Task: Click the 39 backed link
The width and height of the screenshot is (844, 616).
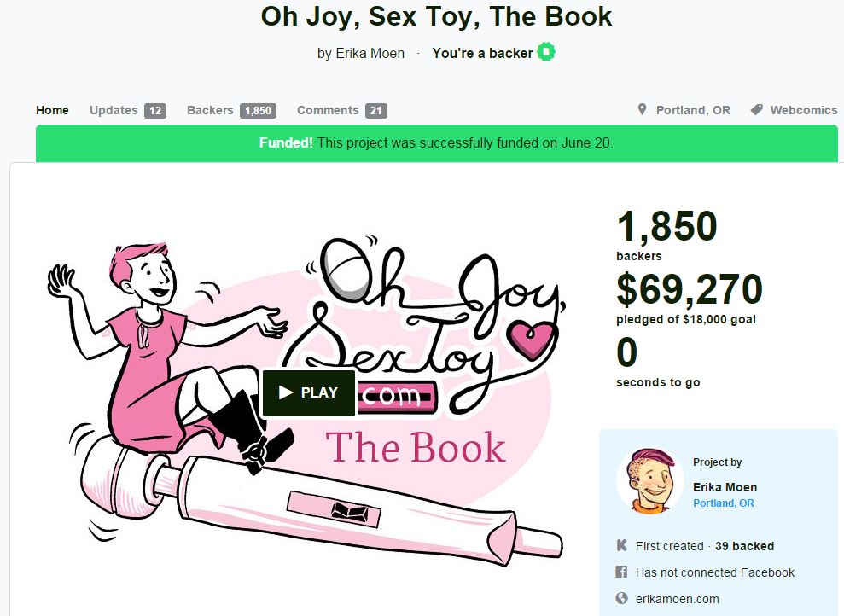Action: pos(744,546)
